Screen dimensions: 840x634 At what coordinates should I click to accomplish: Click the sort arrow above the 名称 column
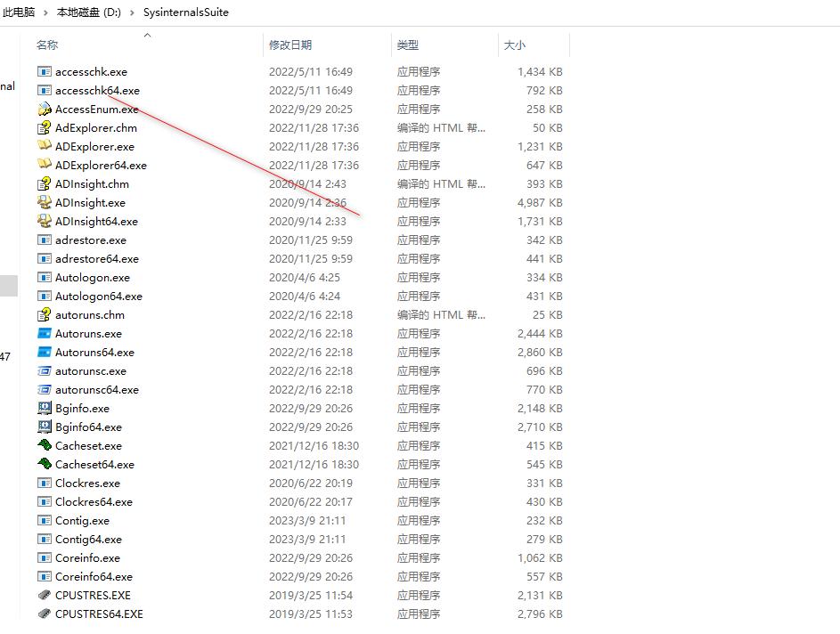coord(148,36)
